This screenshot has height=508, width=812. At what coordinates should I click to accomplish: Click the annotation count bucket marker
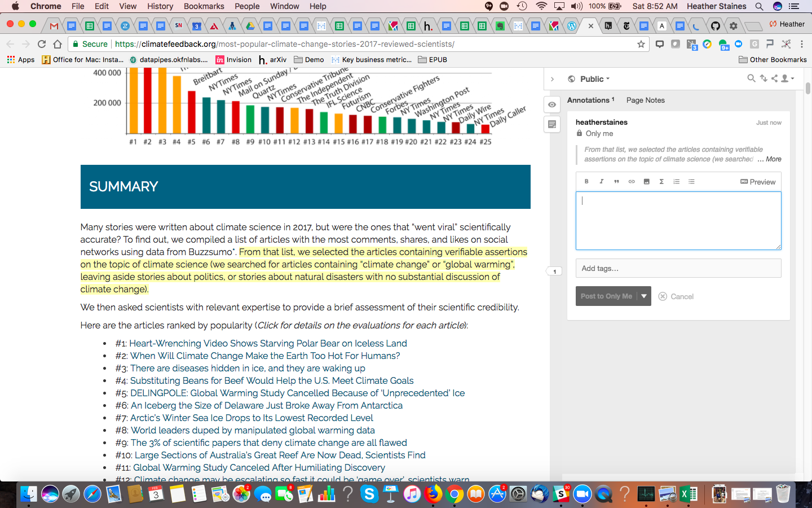554,271
